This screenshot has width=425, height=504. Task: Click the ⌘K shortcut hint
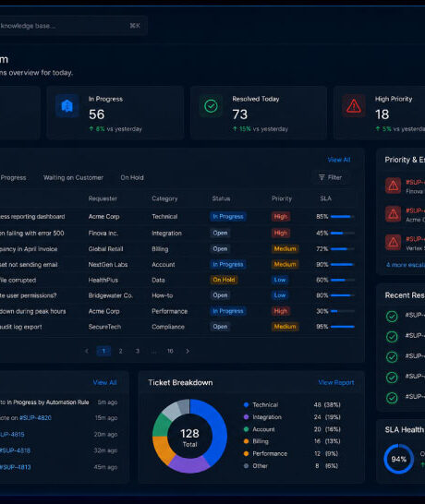[135, 26]
